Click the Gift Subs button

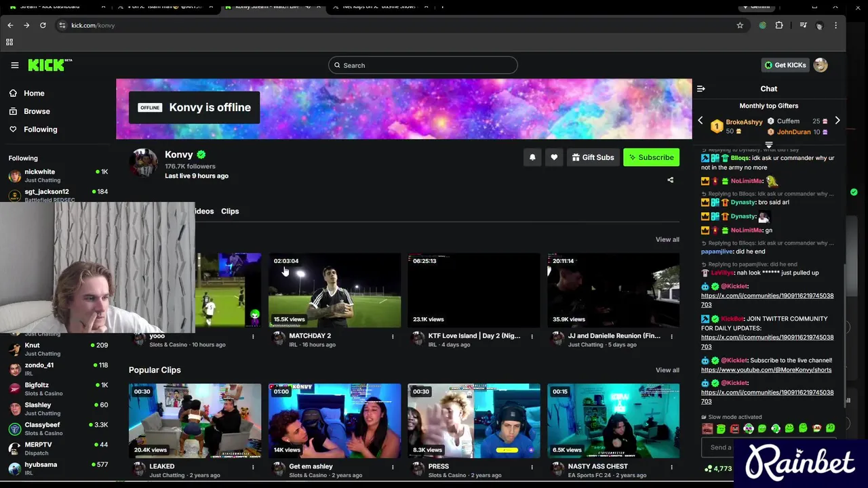point(593,157)
